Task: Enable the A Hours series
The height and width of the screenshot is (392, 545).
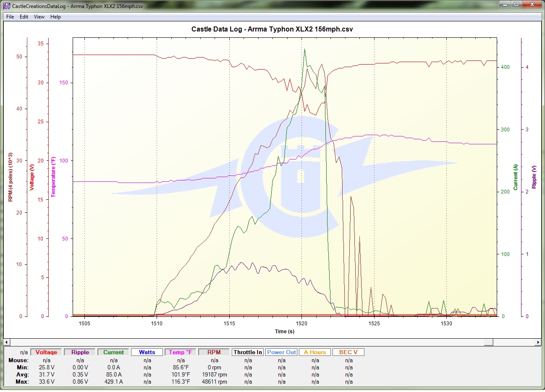Action: pos(315,353)
